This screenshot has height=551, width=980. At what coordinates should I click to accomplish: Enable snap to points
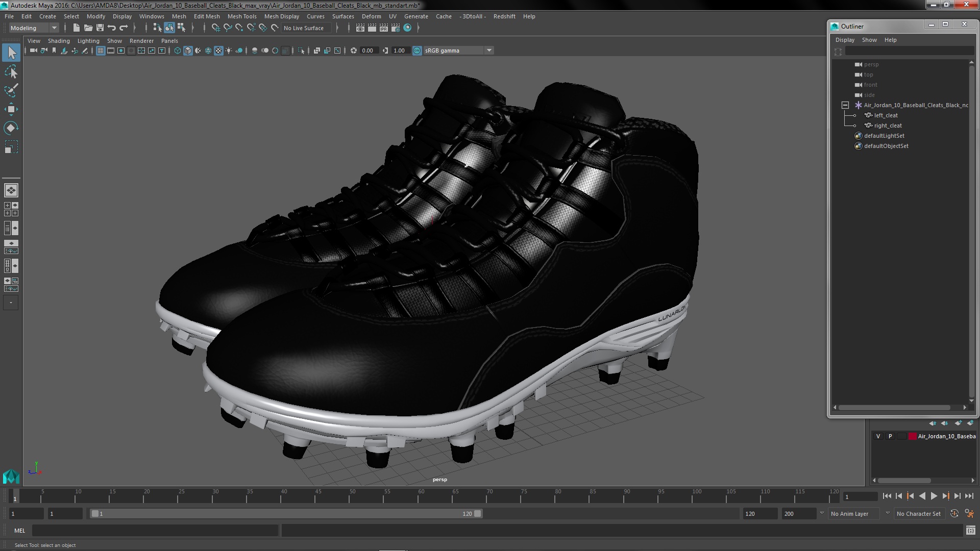click(239, 28)
